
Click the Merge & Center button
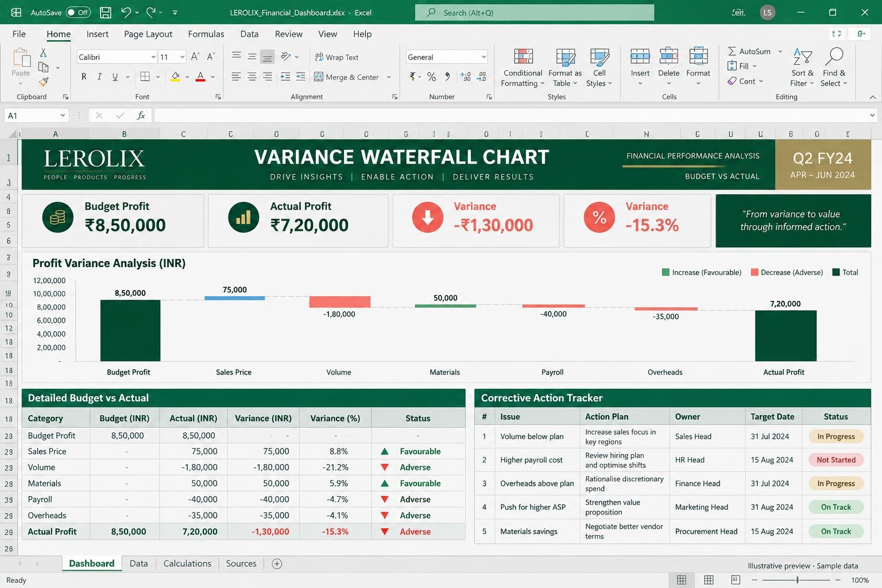(346, 77)
